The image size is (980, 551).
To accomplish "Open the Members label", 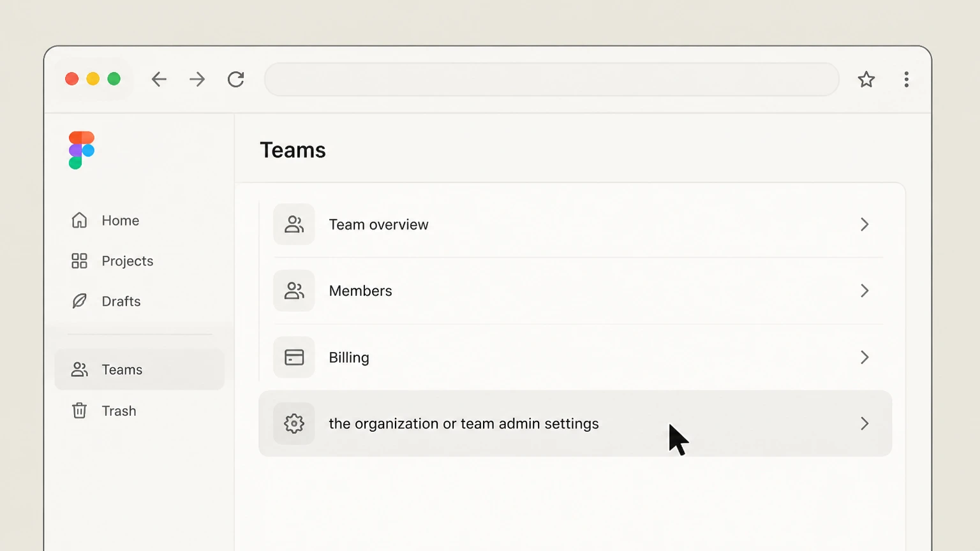I will (x=360, y=291).
